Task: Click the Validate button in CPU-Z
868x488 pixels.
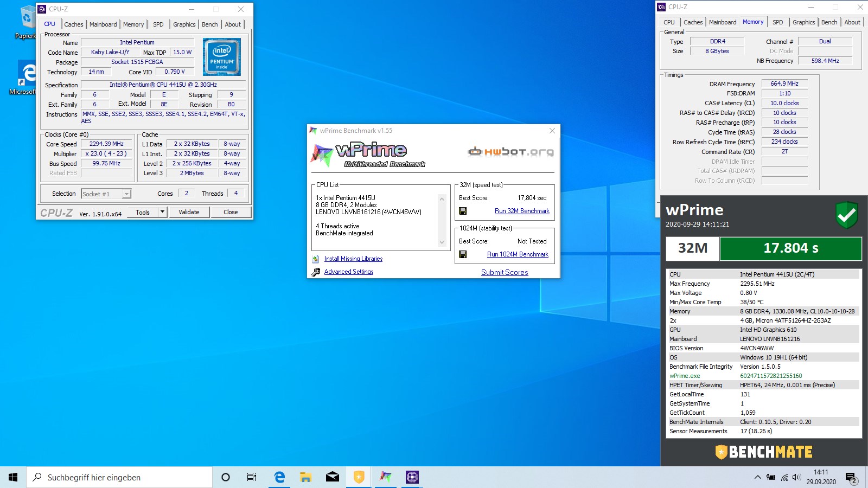Action: click(x=189, y=212)
